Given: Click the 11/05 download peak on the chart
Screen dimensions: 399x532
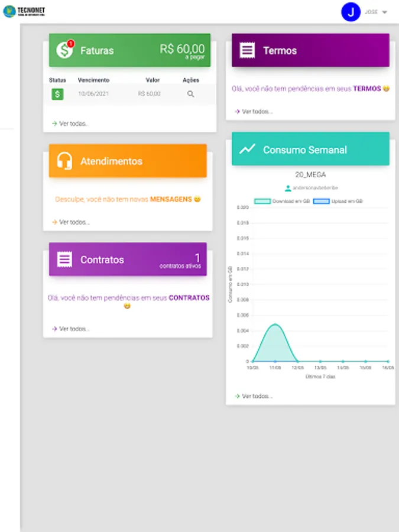Looking at the screenshot, I should pos(275,325).
